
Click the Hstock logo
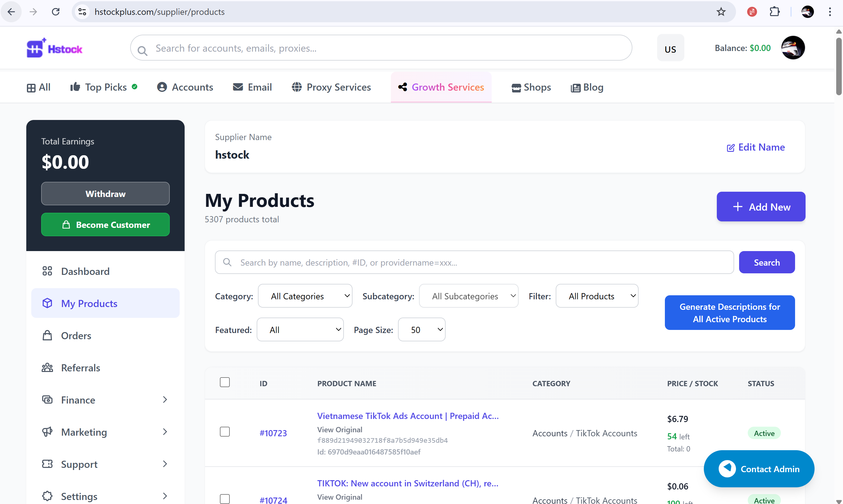point(54,48)
